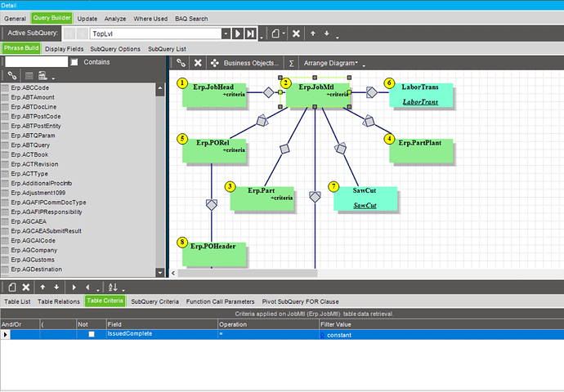Open BAQ Search tab

pos(191,19)
